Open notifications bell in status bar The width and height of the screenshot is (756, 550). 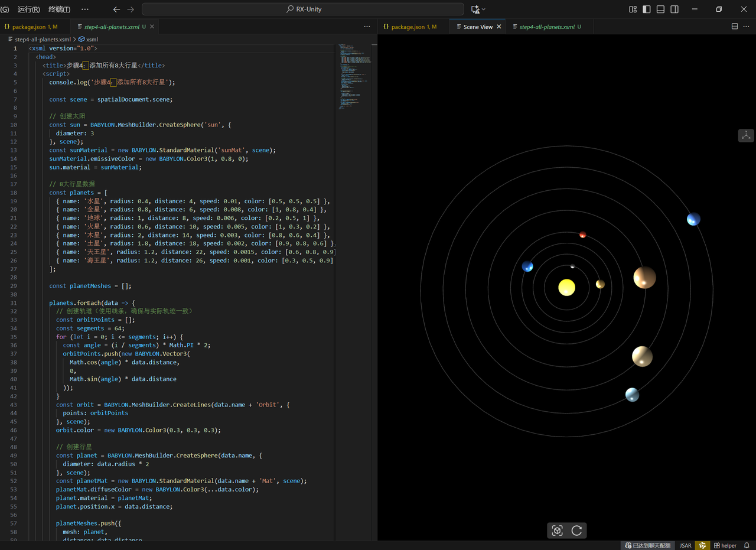(747, 545)
